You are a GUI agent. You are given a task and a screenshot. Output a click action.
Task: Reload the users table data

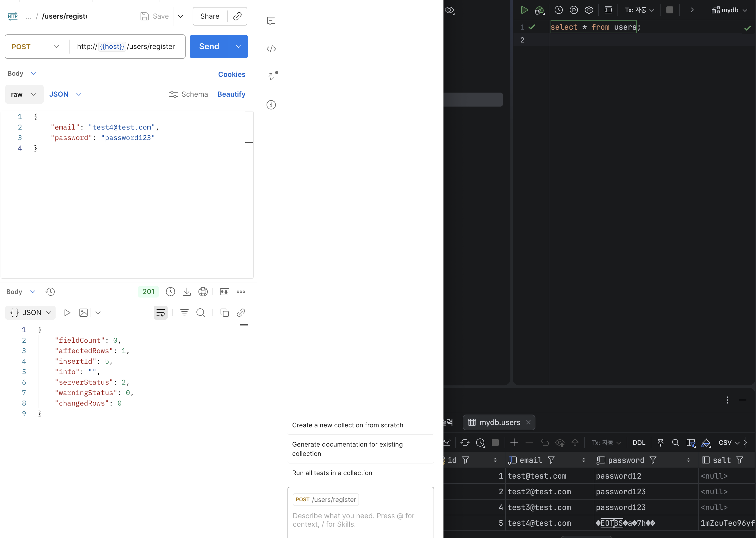tap(465, 443)
